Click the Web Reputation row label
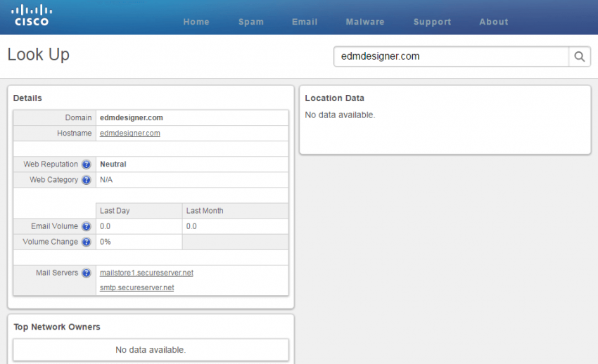Image resolution: width=598 pixels, height=364 pixels. pos(51,164)
